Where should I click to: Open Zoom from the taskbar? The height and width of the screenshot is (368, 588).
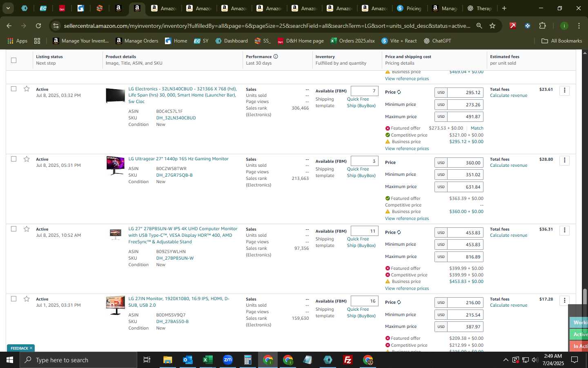pos(227,360)
